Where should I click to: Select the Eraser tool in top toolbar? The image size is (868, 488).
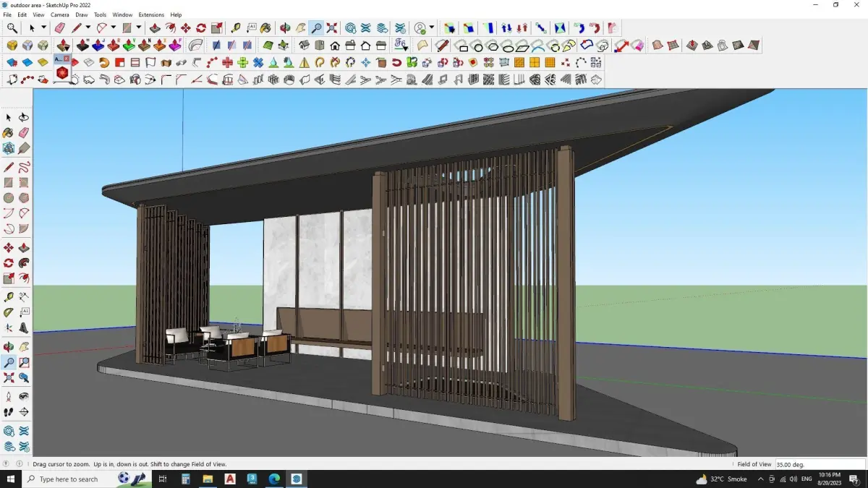point(59,27)
